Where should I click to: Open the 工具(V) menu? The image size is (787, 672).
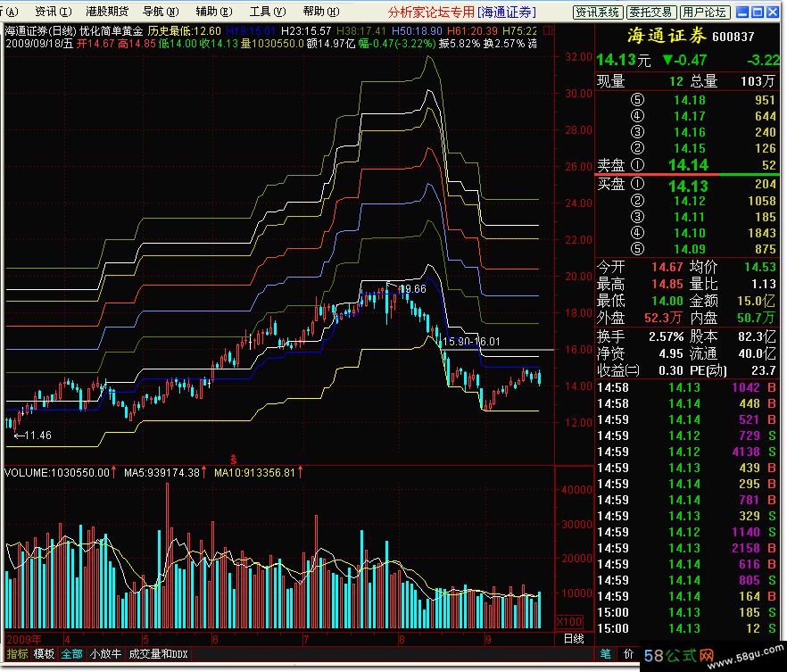[268, 11]
